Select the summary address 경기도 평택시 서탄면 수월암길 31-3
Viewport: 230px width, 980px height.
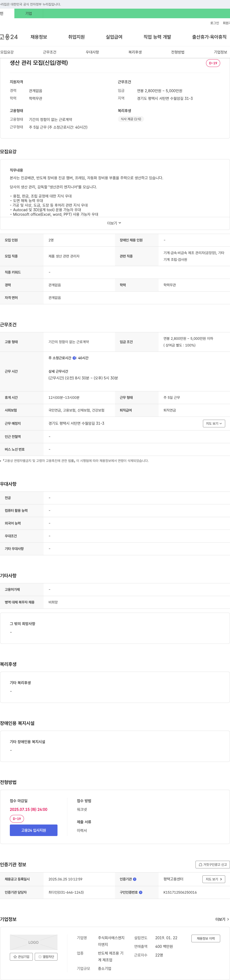tap(165, 99)
